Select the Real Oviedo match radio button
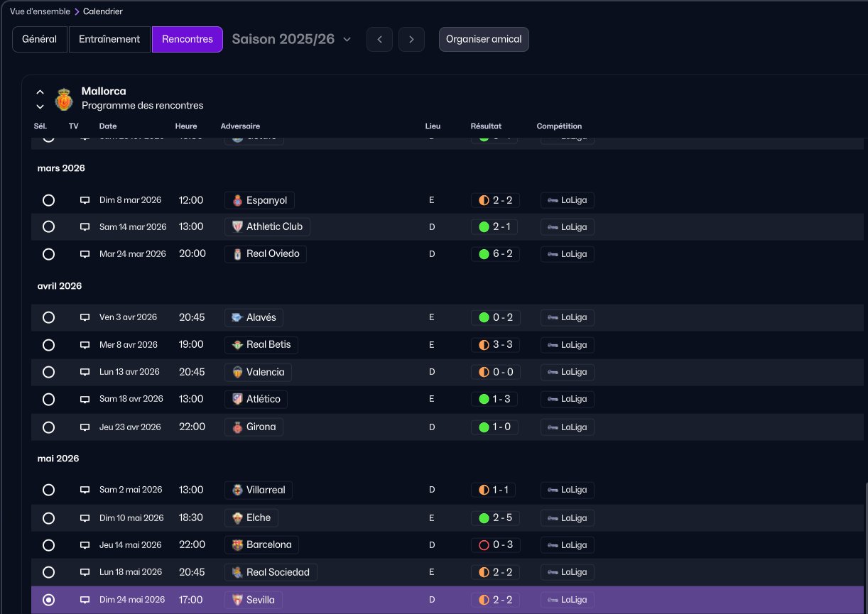The width and height of the screenshot is (868, 614). 48,253
